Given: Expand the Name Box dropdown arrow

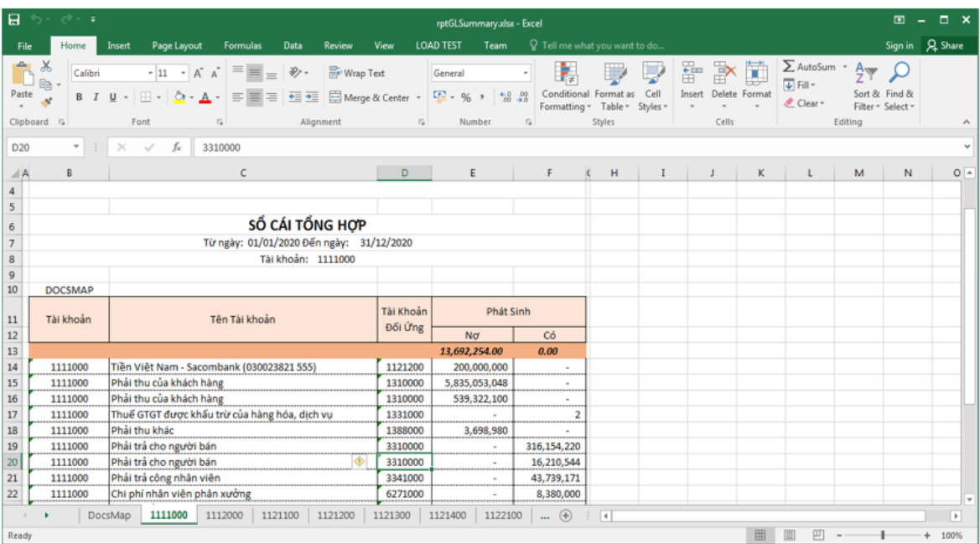Looking at the screenshot, I should pos(77,148).
